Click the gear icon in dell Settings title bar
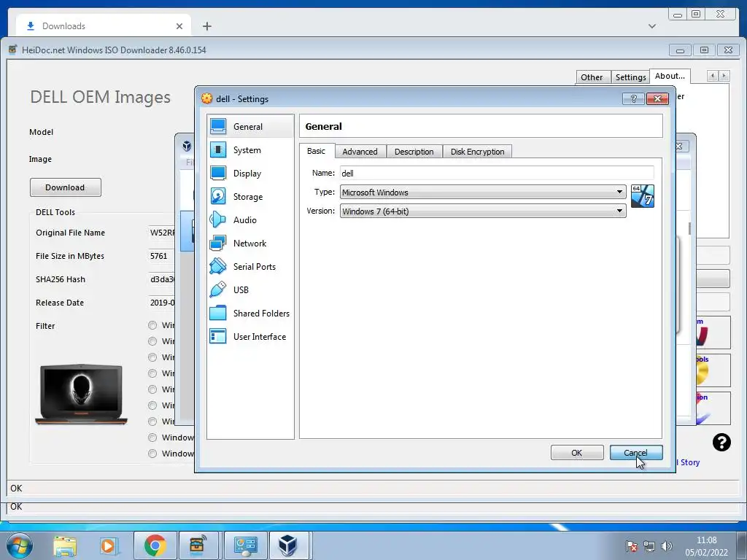The image size is (747, 560). pos(206,98)
